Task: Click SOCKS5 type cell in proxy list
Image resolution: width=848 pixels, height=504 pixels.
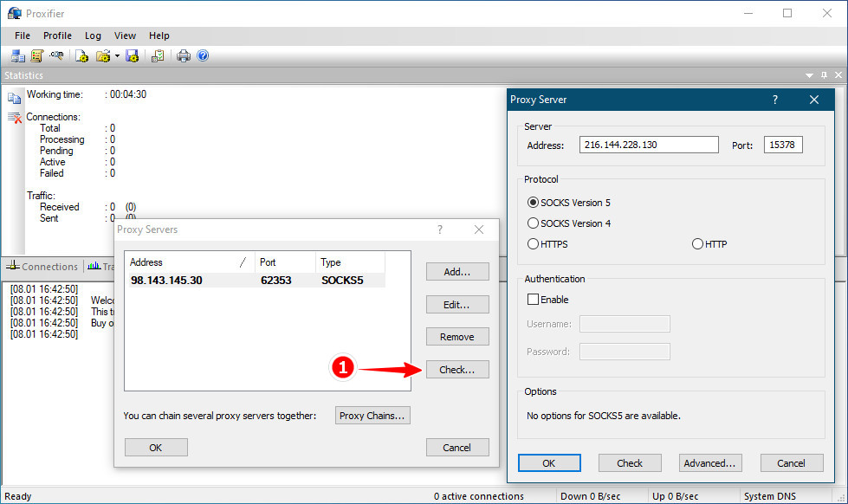Action: tap(342, 280)
